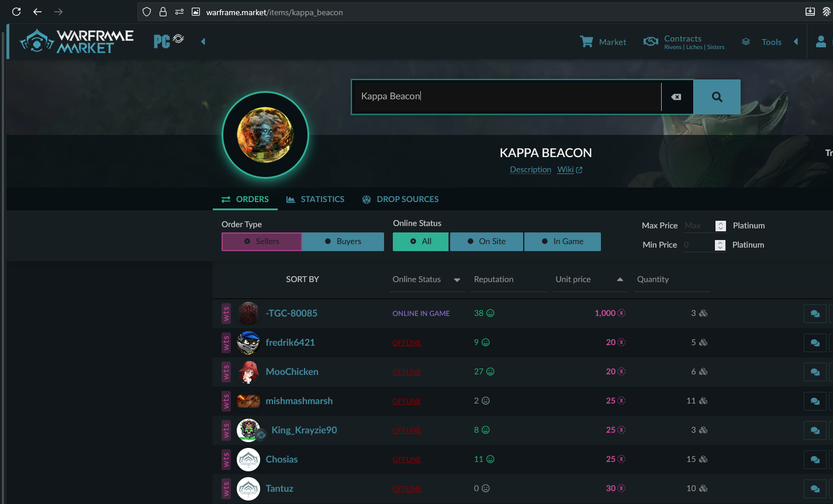Open the site security lock icon
This screenshot has height=504, width=833.
point(163,12)
